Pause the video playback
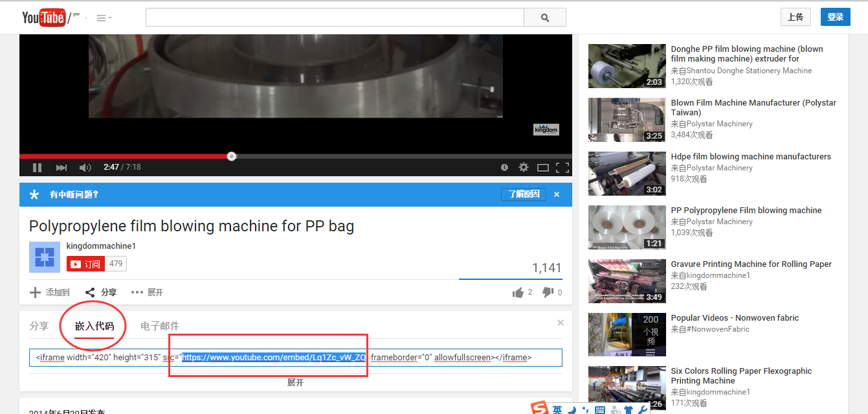The height and width of the screenshot is (414, 868). click(x=37, y=168)
